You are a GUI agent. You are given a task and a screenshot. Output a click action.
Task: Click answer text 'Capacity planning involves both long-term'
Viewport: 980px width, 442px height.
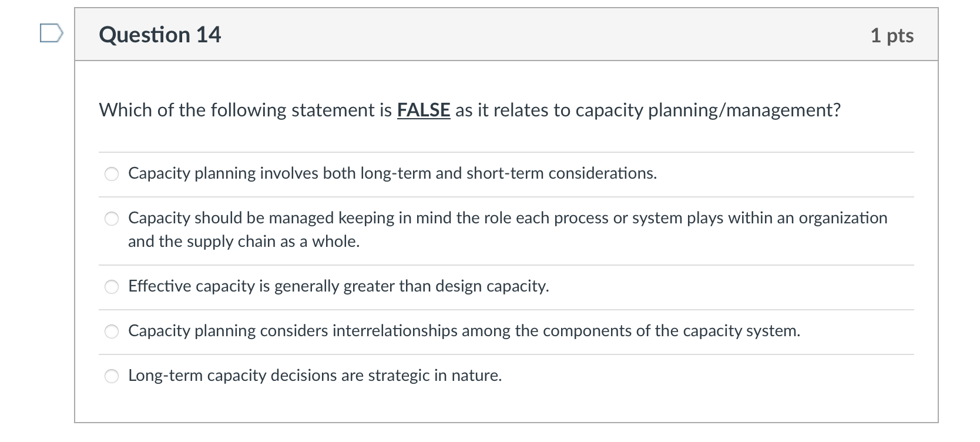point(392,173)
